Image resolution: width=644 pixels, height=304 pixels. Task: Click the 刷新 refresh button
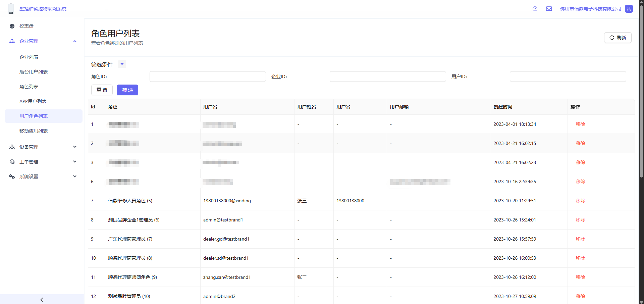tap(618, 38)
